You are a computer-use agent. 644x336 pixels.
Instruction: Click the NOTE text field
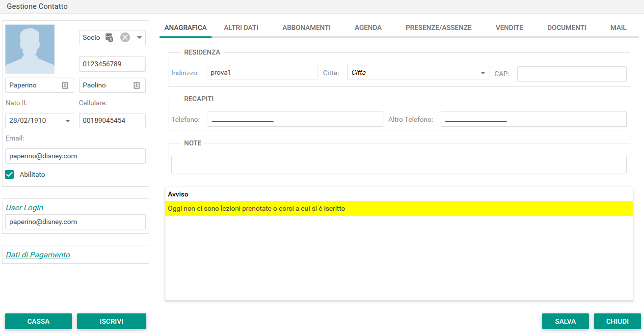click(x=399, y=165)
